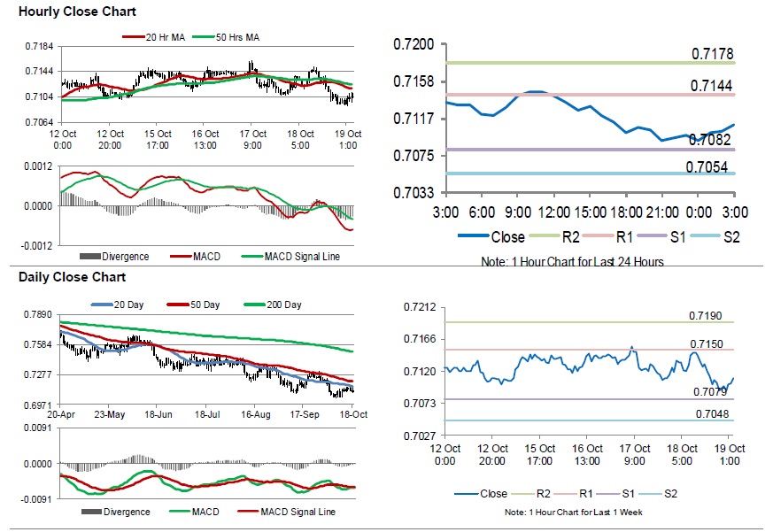Select the "50 Hrs MA" legend entry

point(226,37)
